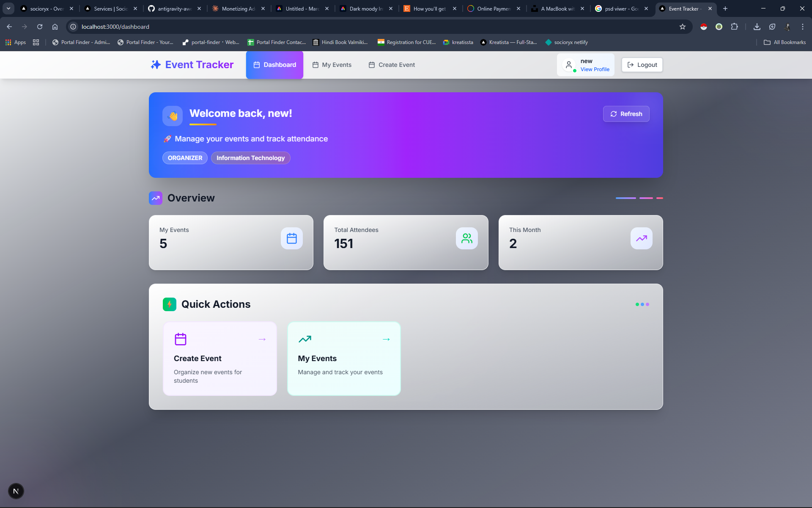Open the tab search dropdown arrow

(8, 8)
